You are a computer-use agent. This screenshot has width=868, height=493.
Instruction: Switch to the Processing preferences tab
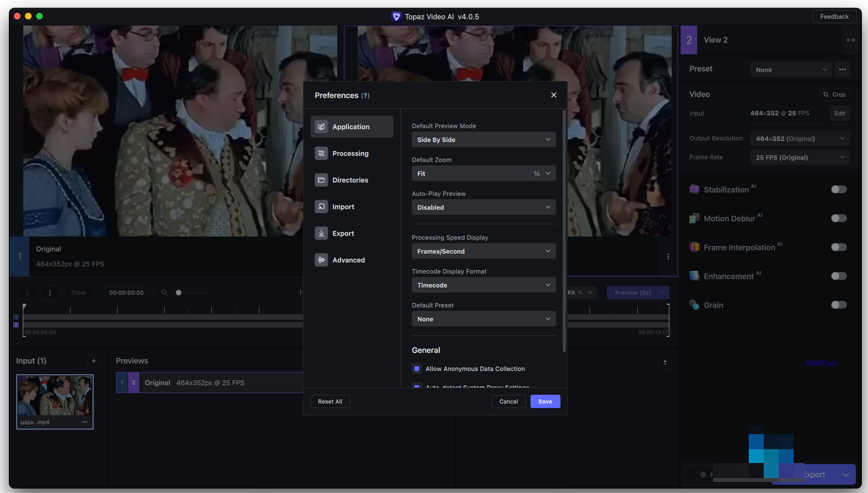point(351,153)
